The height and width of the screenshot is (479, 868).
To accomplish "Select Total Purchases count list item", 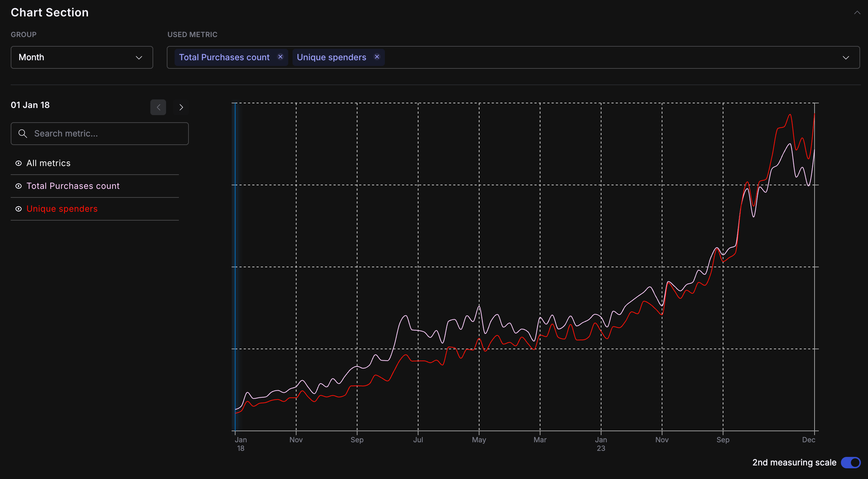I will pyautogui.click(x=73, y=186).
